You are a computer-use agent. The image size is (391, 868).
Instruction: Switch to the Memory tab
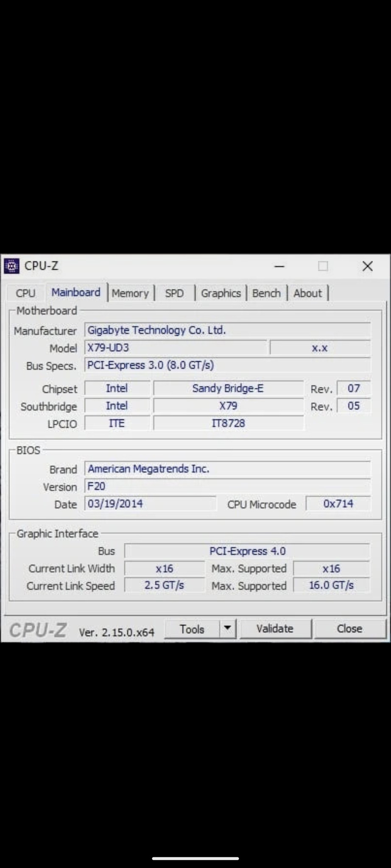pos(130,293)
